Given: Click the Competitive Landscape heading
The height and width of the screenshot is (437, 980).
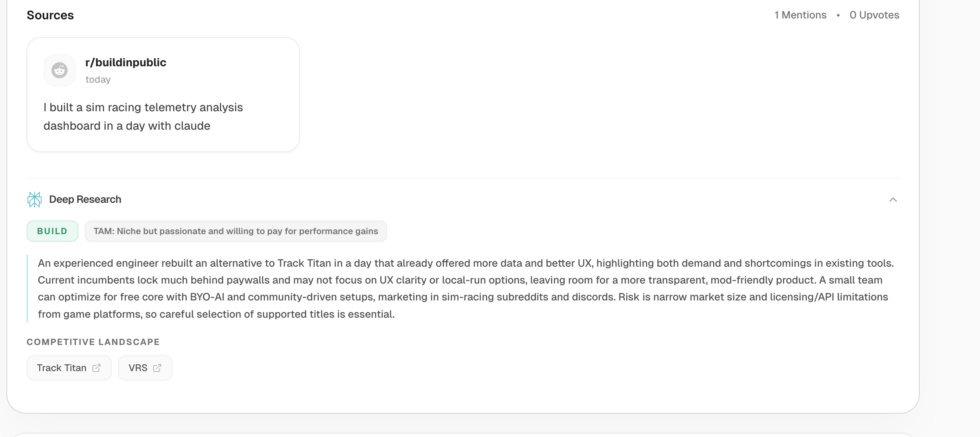Looking at the screenshot, I should coord(93,342).
